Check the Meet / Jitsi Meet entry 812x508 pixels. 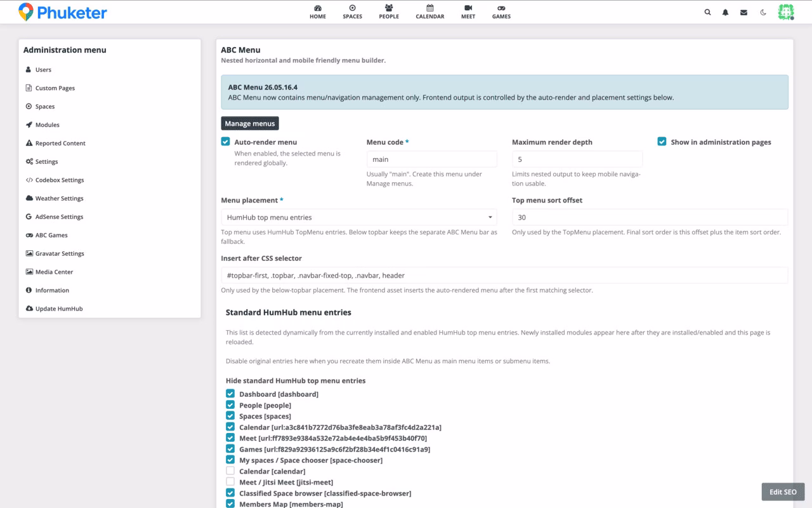click(x=230, y=482)
